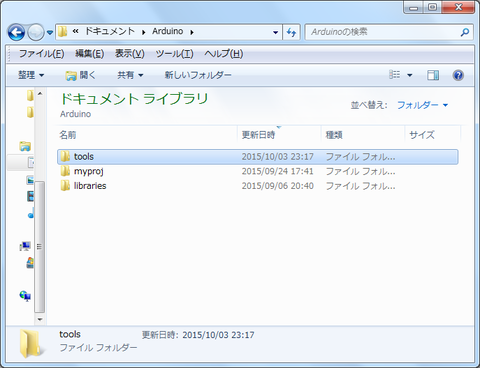The height and width of the screenshot is (368, 480).
Task: Select the Music icon in navigation pane
Action: click(31, 214)
